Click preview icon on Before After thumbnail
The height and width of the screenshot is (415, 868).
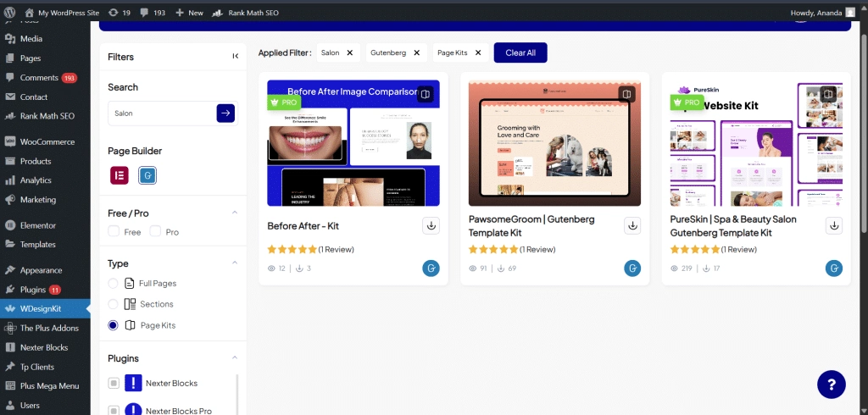426,94
